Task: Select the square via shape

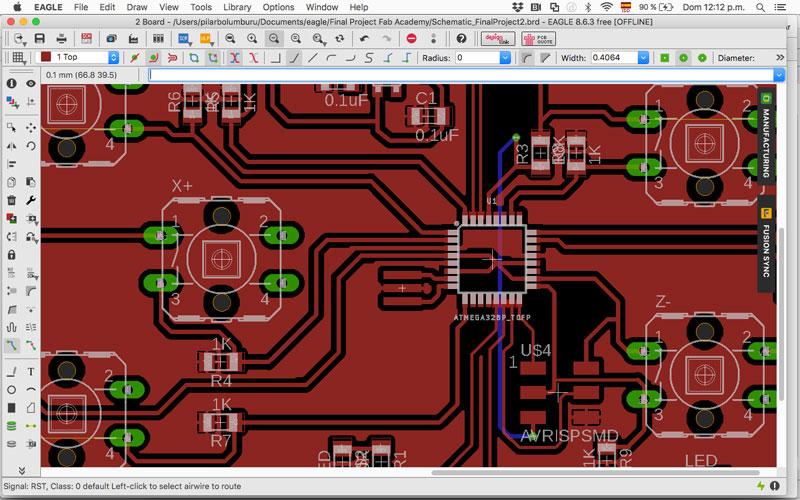Action: pyautogui.click(x=665, y=58)
